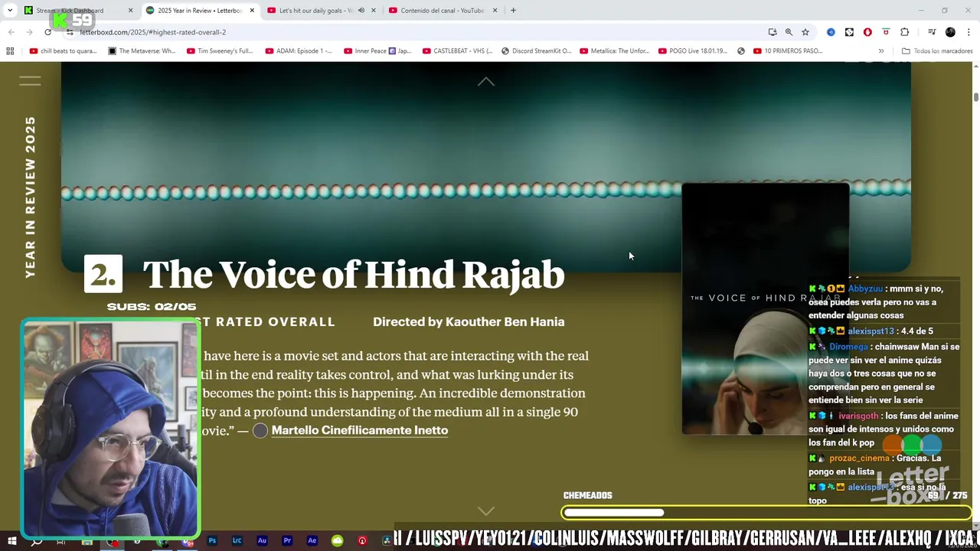
Task: Open Task View on taskbar
Action: tap(60, 541)
